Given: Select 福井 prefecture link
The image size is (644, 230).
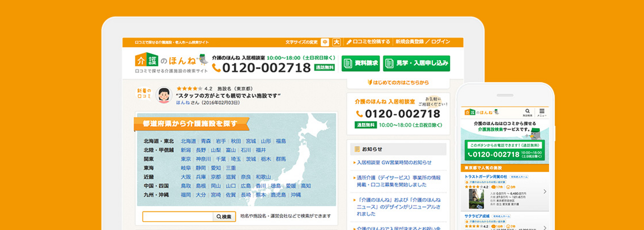Looking at the screenshot, I should point(261,150).
